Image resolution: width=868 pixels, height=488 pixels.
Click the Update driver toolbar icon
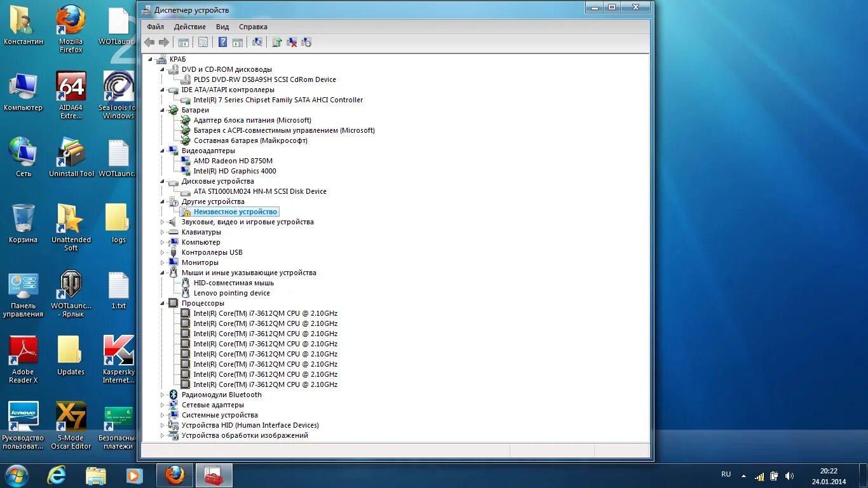(x=277, y=42)
